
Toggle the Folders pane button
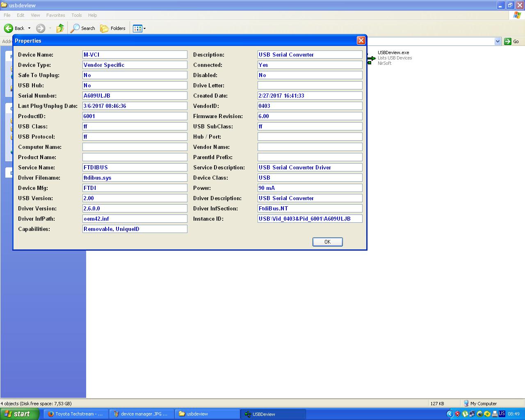113,28
